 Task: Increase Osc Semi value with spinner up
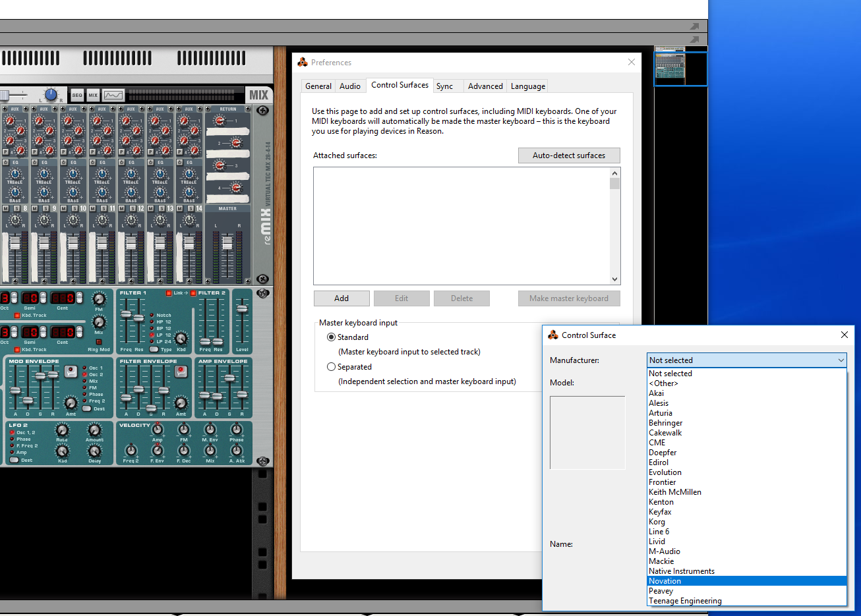[x=43, y=294]
